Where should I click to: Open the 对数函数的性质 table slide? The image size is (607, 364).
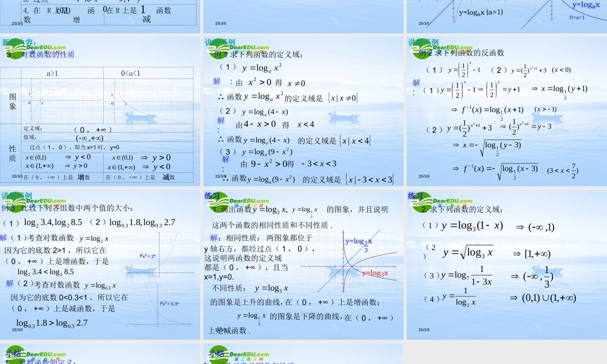coord(100,112)
